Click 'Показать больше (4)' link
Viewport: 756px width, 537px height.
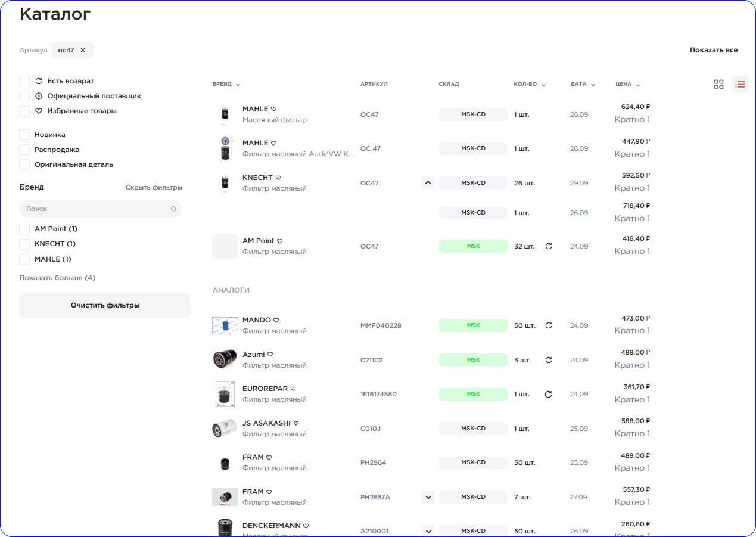(57, 278)
